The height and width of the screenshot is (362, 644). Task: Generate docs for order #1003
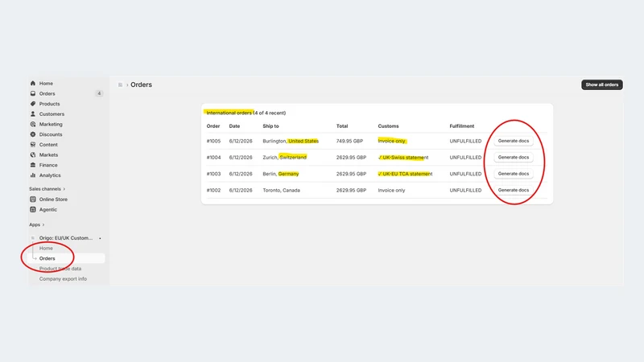click(x=514, y=174)
